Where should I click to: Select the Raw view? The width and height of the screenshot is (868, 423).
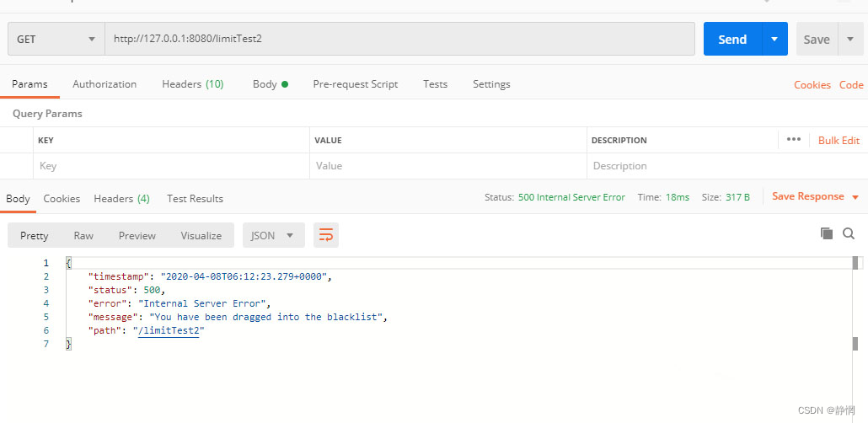83,235
